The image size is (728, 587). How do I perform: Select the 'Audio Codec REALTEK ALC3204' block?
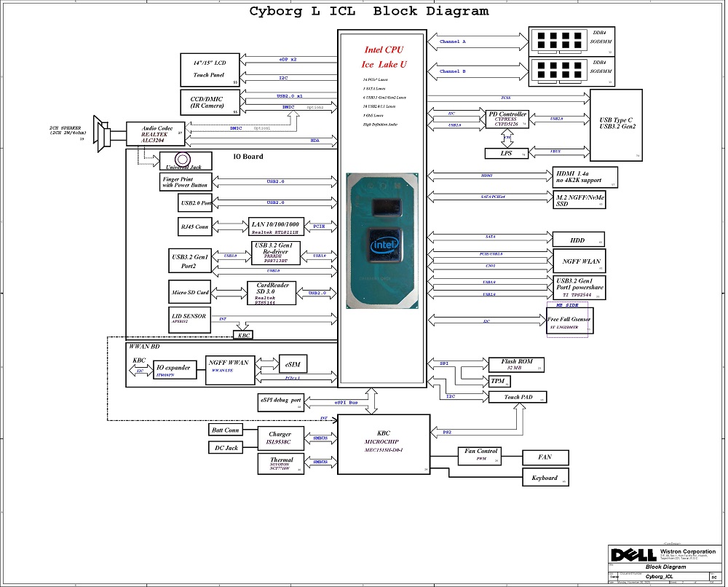coord(156,134)
